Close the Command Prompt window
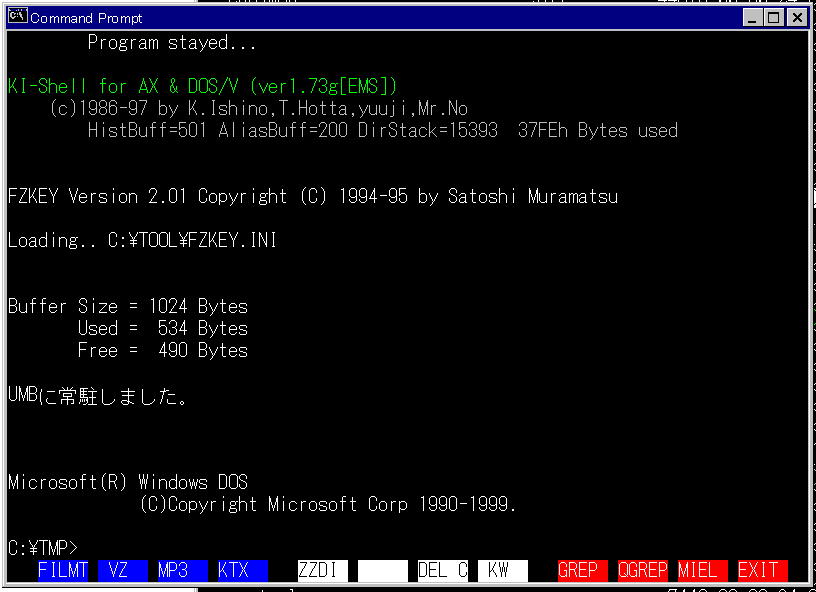 coord(797,18)
